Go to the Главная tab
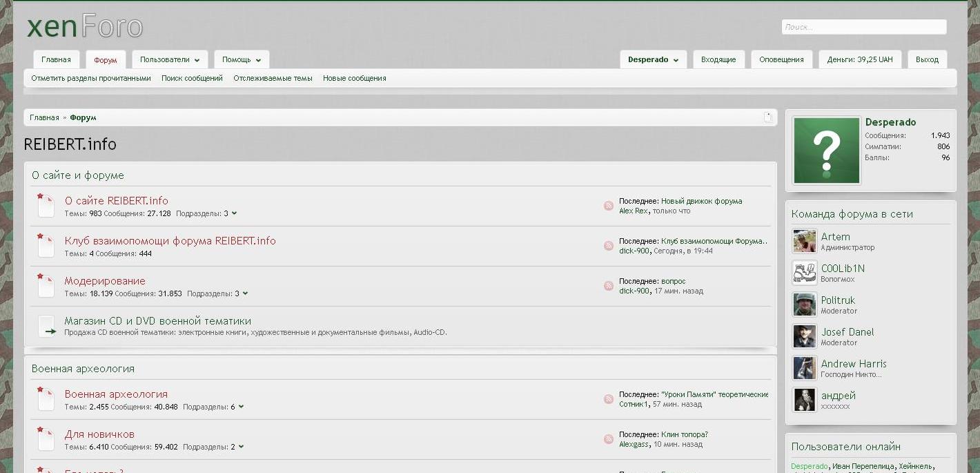Image resolution: width=980 pixels, height=473 pixels. pos(56,60)
